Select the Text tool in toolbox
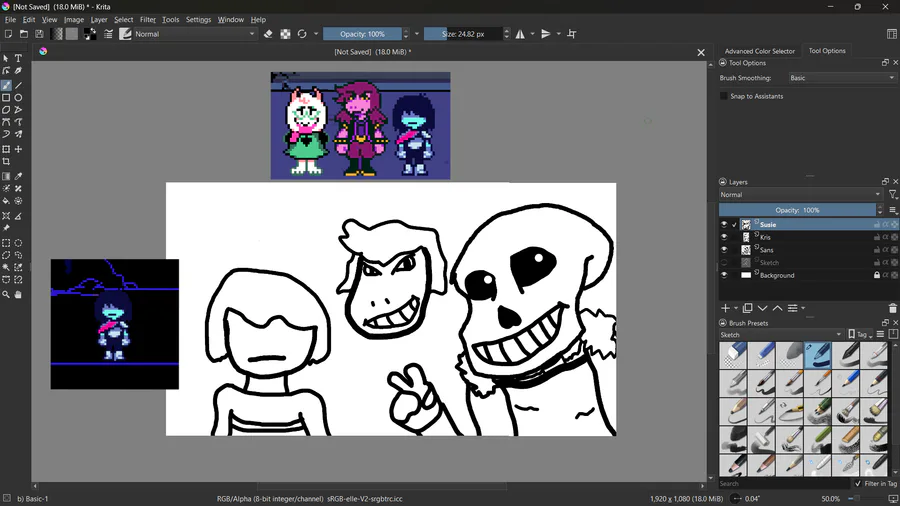Viewport: 900px width, 506px height. click(18, 59)
